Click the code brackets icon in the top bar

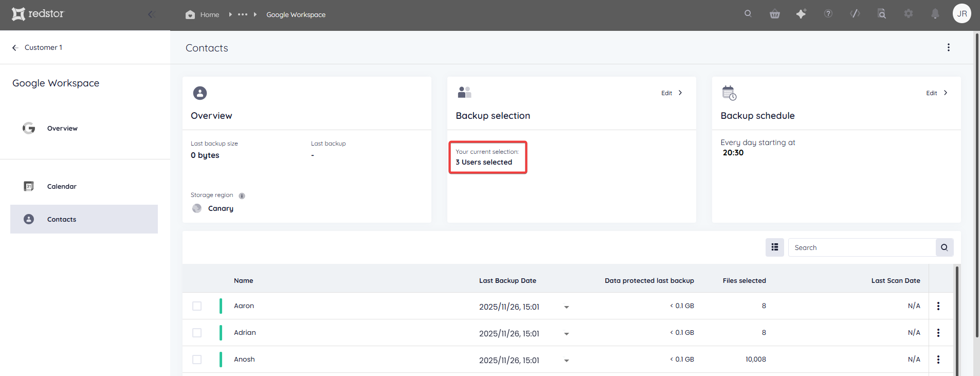click(855, 14)
